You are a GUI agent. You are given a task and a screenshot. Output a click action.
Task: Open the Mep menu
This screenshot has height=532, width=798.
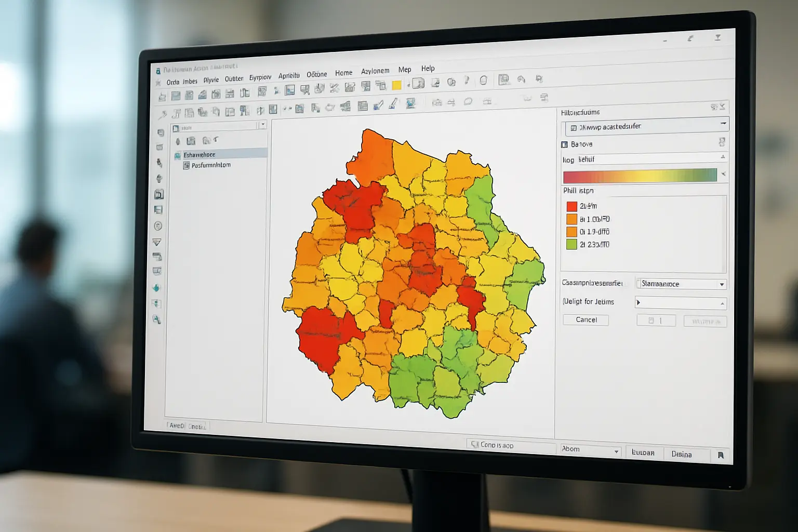[405, 70]
